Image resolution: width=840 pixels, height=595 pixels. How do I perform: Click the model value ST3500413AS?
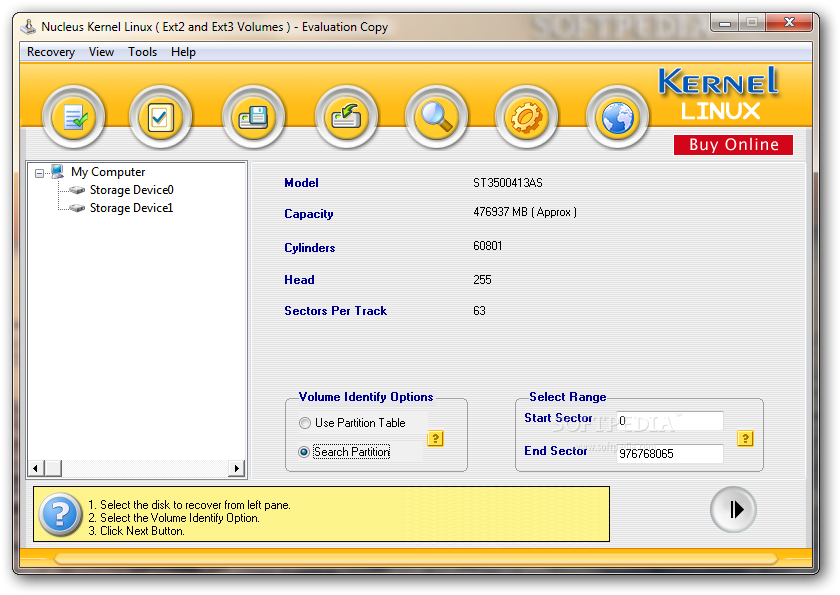(x=508, y=183)
